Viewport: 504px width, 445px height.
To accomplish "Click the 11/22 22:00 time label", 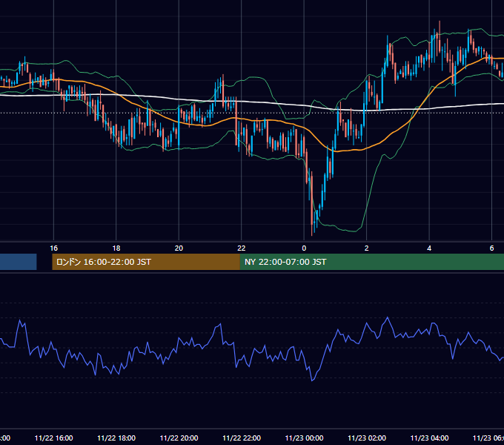I will 242,438.
